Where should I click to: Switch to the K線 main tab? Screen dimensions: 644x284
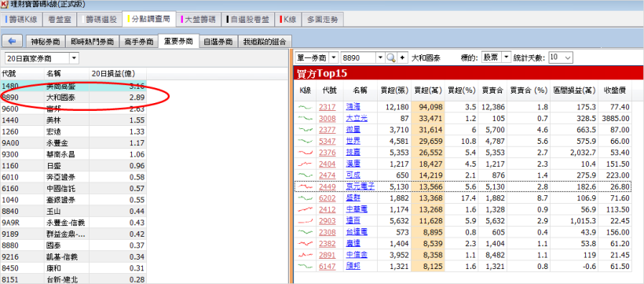(287, 20)
